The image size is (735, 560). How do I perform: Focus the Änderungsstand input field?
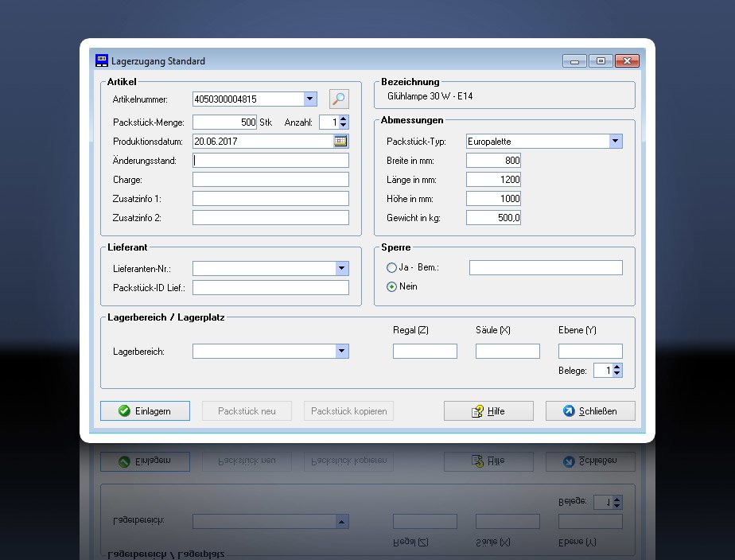pos(270,160)
